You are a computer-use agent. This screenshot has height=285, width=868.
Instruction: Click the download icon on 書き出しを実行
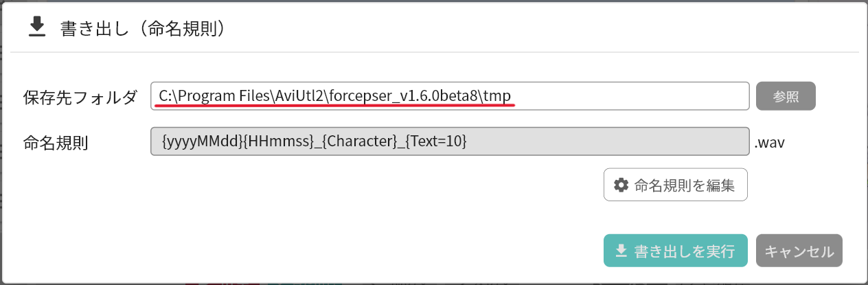coord(621,251)
